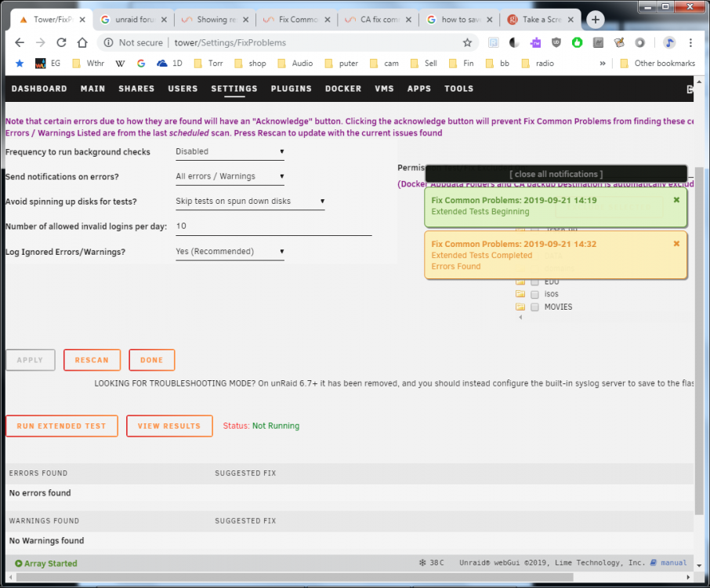Switch to the 'how to sav' browser tab
This screenshot has height=588, width=710.
[x=461, y=20]
